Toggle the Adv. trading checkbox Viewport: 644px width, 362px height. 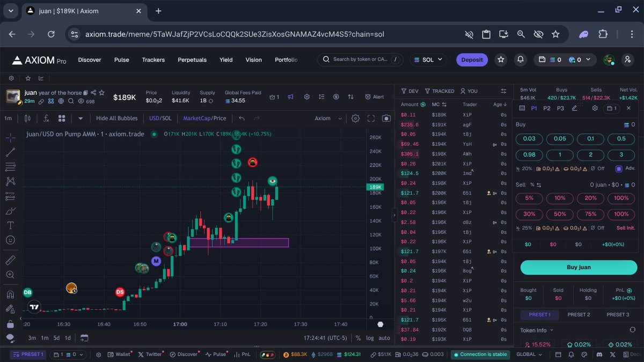point(619,168)
